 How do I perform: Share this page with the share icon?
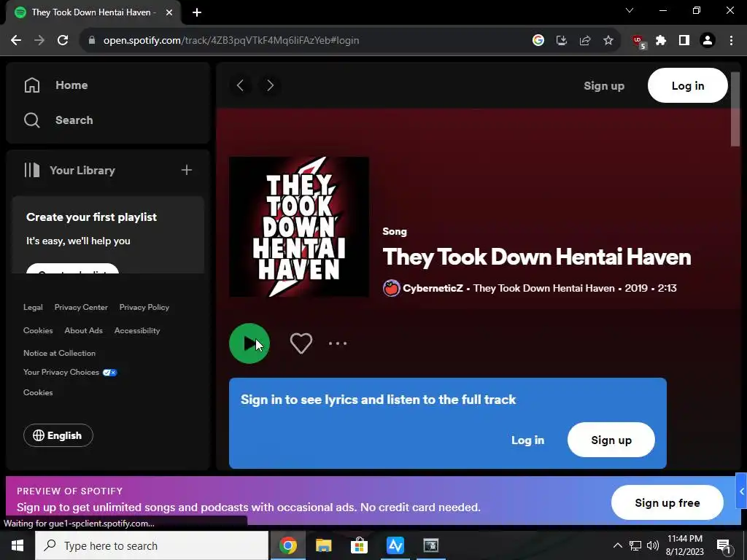pyautogui.click(x=585, y=40)
